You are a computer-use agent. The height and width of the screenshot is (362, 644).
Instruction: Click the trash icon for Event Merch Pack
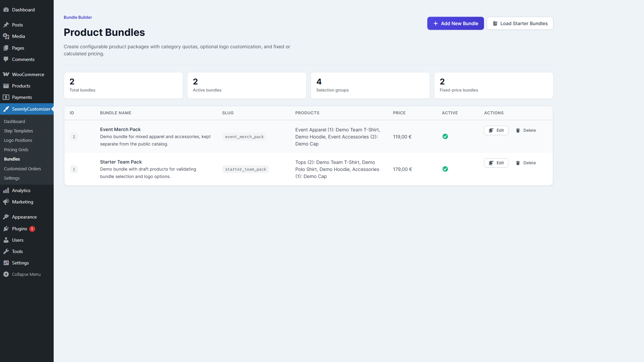518,130
